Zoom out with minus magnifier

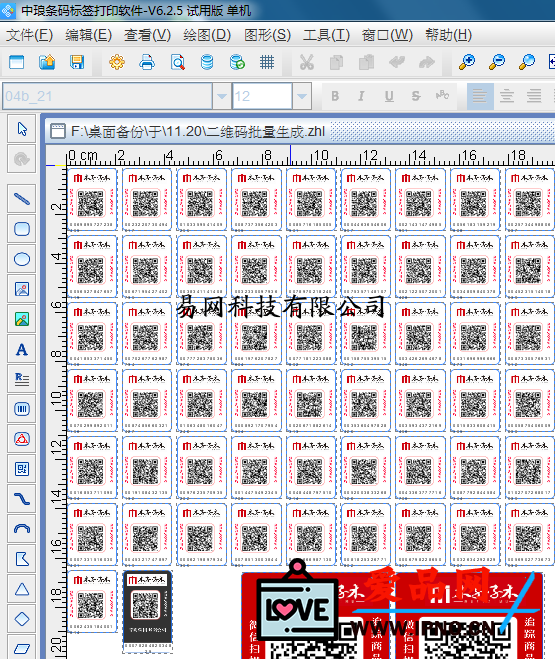(x=497, y=62)
